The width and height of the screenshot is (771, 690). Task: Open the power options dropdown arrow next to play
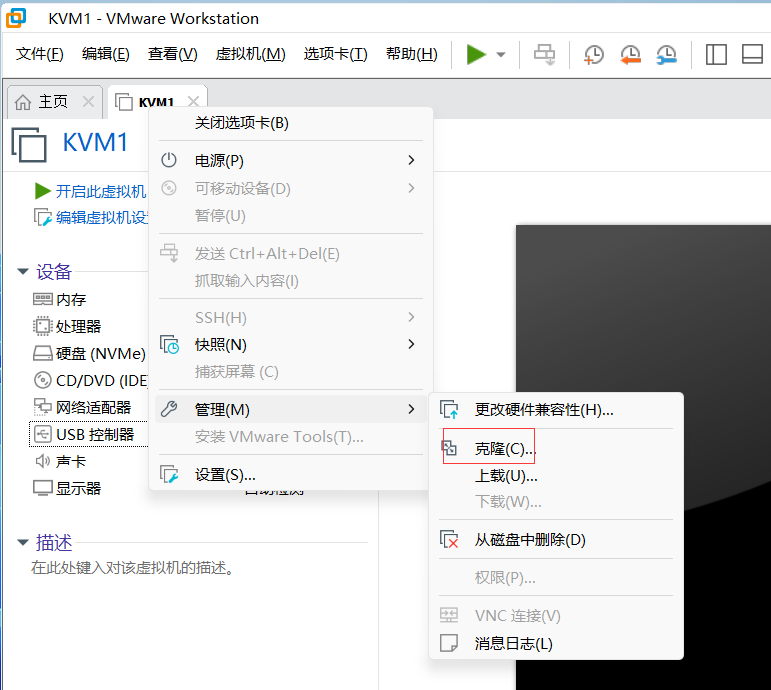click(501, 55)
